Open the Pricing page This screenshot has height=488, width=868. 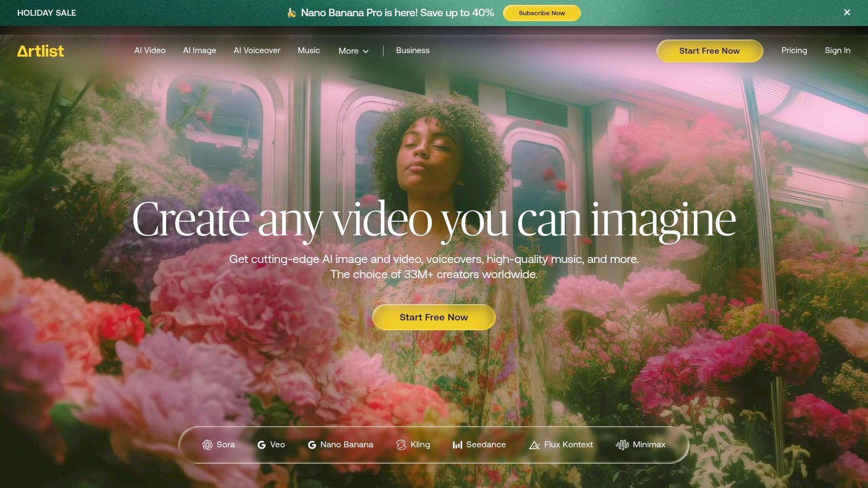(x=794, y=50)
